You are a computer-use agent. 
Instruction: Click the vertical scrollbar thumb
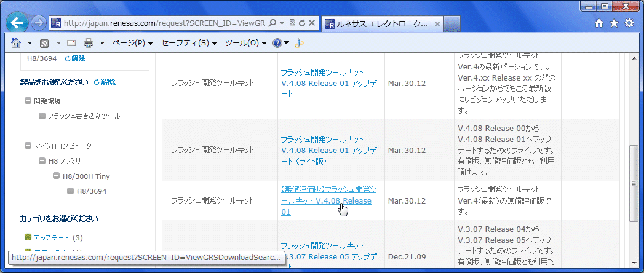[634, 183]
